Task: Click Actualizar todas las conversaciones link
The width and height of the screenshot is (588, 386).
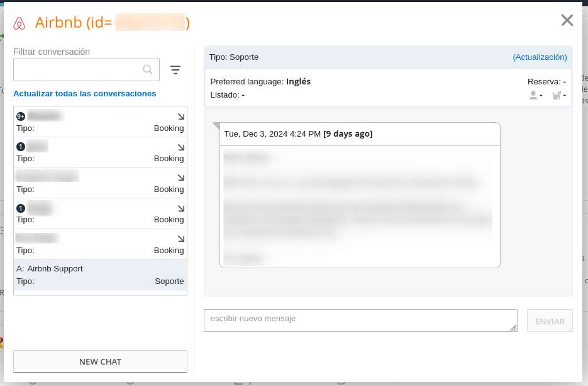Action: (x=85, y=93)
